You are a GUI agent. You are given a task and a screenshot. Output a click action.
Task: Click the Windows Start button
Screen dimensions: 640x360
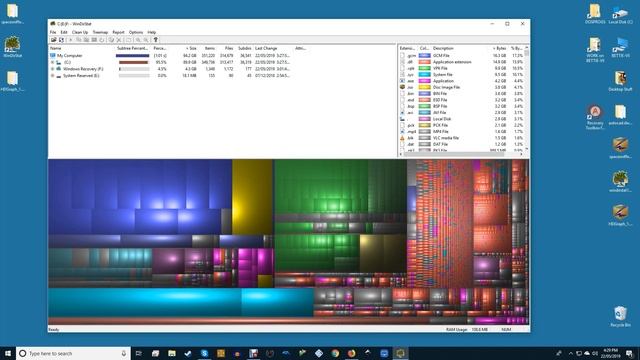tap(8, 353)
